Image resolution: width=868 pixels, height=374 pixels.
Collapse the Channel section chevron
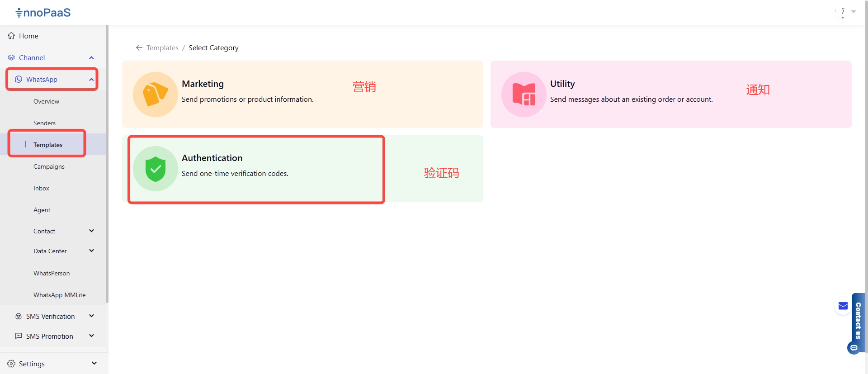coord(91,58)
